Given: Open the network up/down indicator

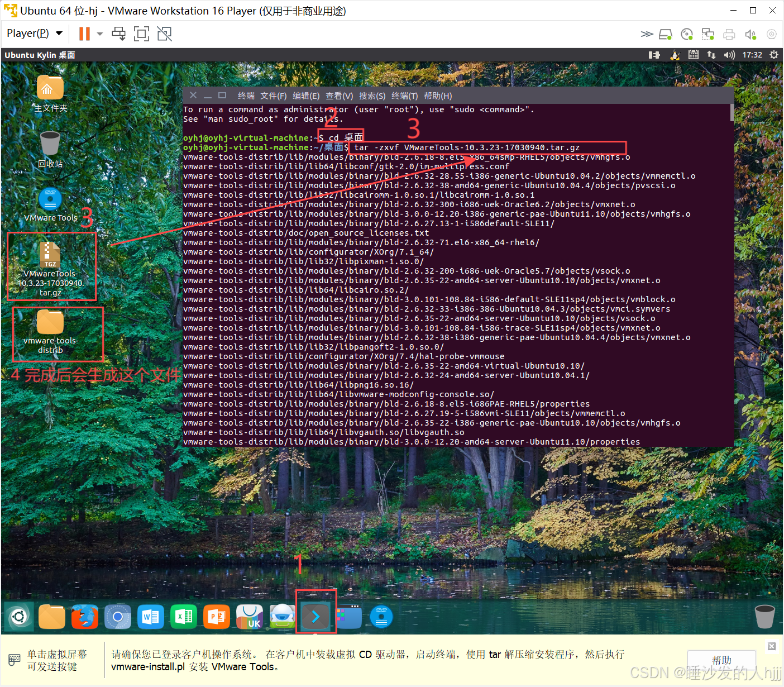Looking at the screenshot, I should [711, 55].
